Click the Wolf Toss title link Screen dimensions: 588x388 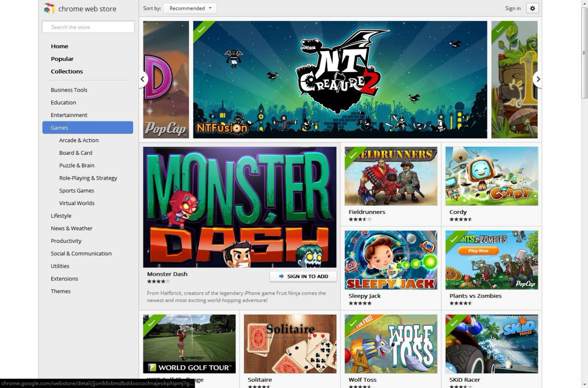click(x=363, y=380)
